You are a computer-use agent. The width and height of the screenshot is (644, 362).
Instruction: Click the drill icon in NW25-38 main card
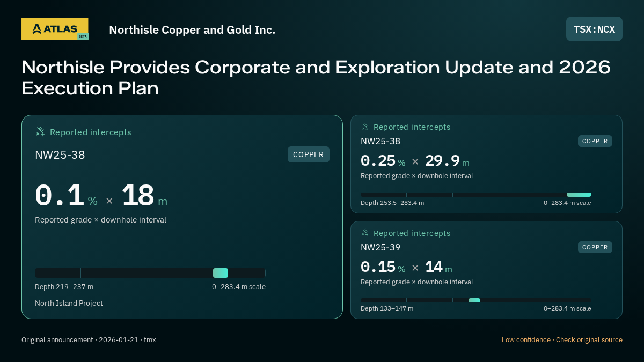tap(40, 131)
